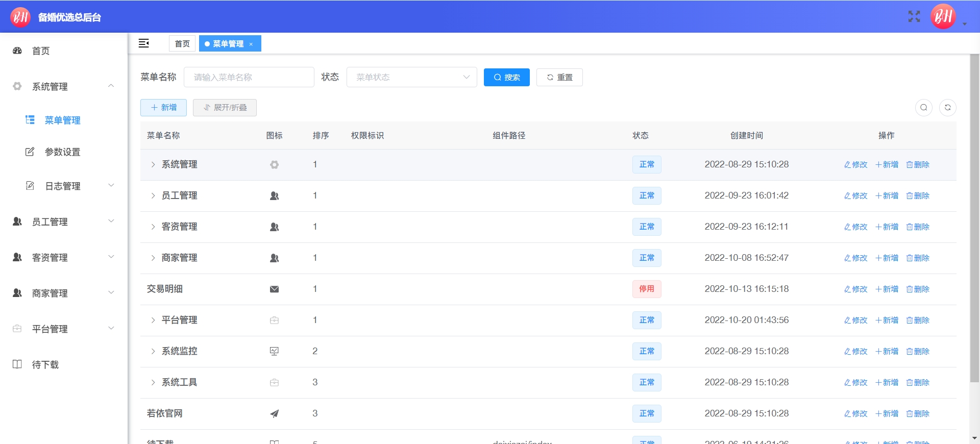Click the gear icon in 系统管理 row
This screenshot has height=444, width=980.
pos(274,165)
